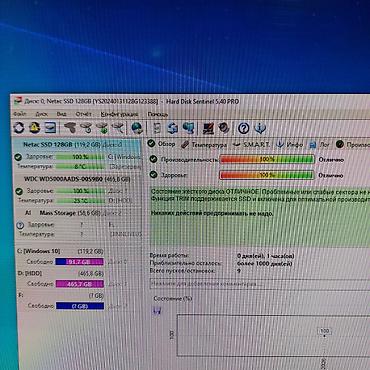Switch to the Инфо tab

(x=290, y=145)
